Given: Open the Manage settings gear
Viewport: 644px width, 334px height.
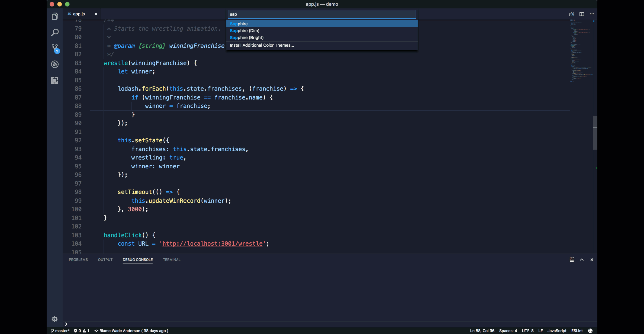Looking at the screenshot, I should point(55,319).
